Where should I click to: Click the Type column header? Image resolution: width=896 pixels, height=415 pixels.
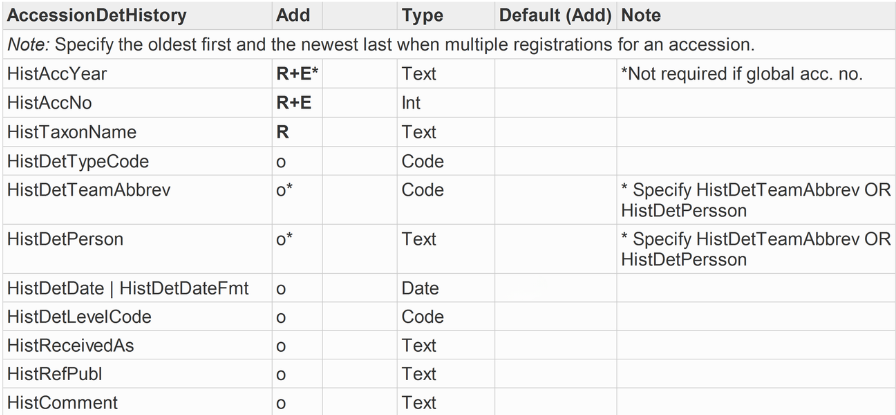tap(422, 15)
